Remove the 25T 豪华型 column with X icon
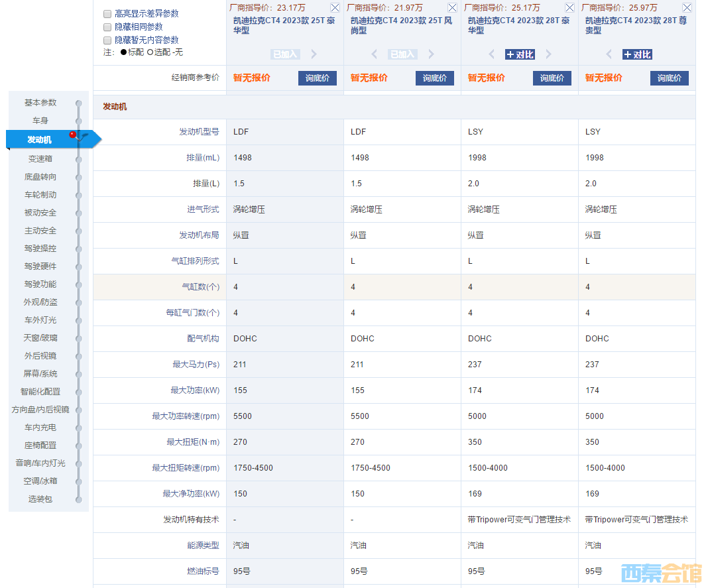Screen dimensions: 708x588 click(335, 8)
